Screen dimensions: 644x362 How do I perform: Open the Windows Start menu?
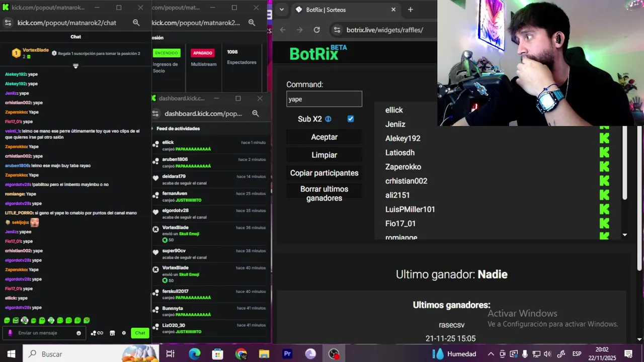click(x=11, y=354)
